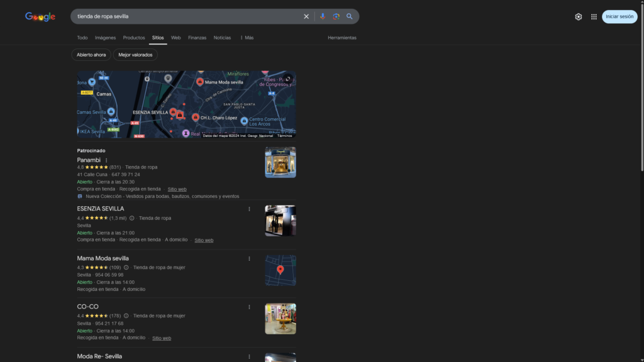The width and height of the screenshot is (644, 362).
Task: Click Camas Sevilla map marker
Action: tap(111, 112)
